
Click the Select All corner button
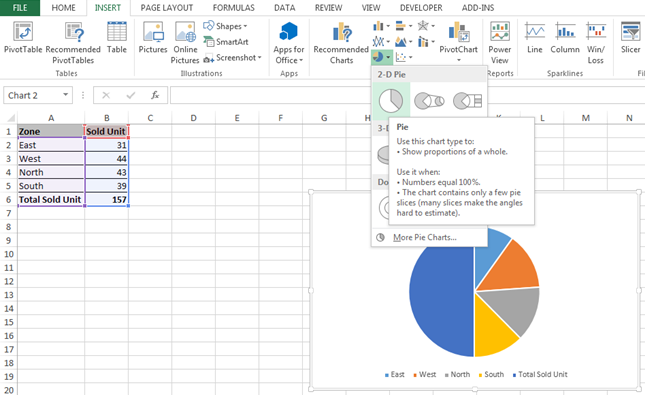pos(11,118)
